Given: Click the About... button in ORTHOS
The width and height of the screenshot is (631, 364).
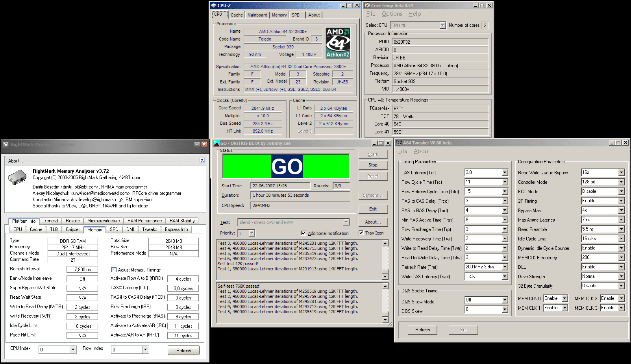Looking at the screenshot, I should click(x=373, y=222).
